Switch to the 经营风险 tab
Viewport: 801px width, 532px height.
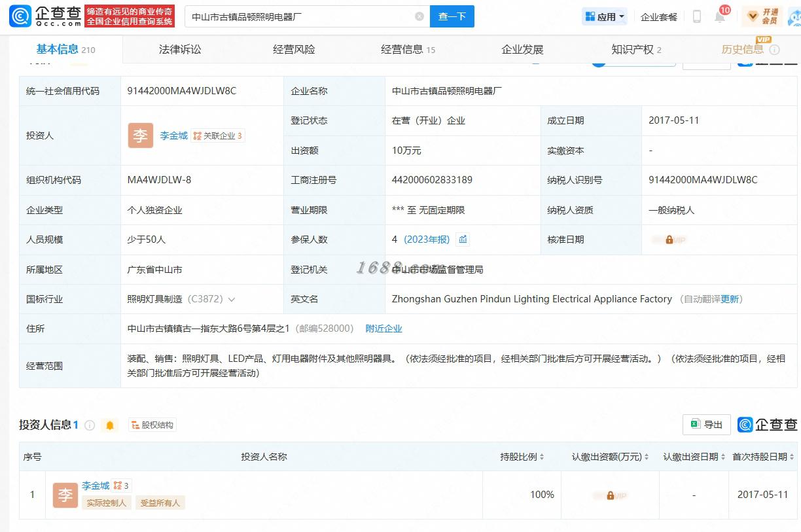click(294, 49)
